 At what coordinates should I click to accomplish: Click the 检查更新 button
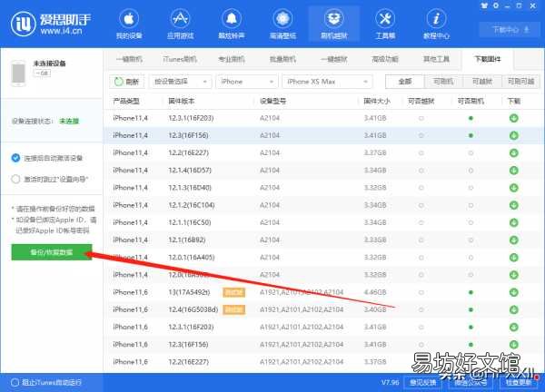coord(519,382)
